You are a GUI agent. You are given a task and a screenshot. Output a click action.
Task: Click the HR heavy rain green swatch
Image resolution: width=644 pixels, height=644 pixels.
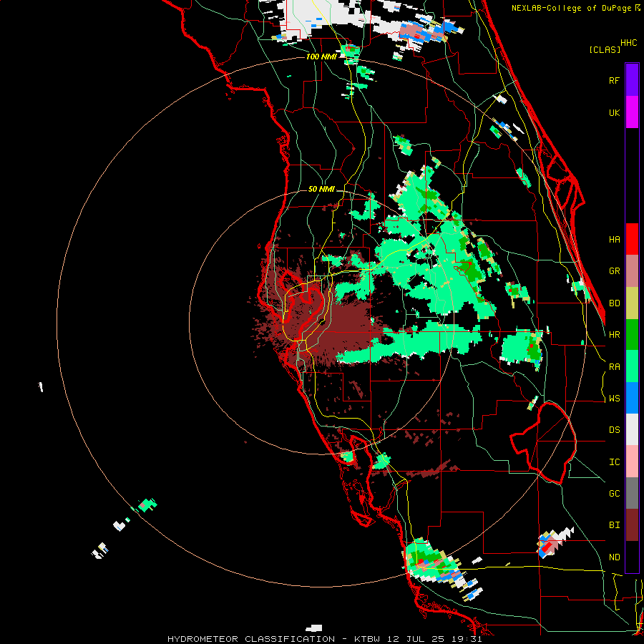click(x=632, y=335)
